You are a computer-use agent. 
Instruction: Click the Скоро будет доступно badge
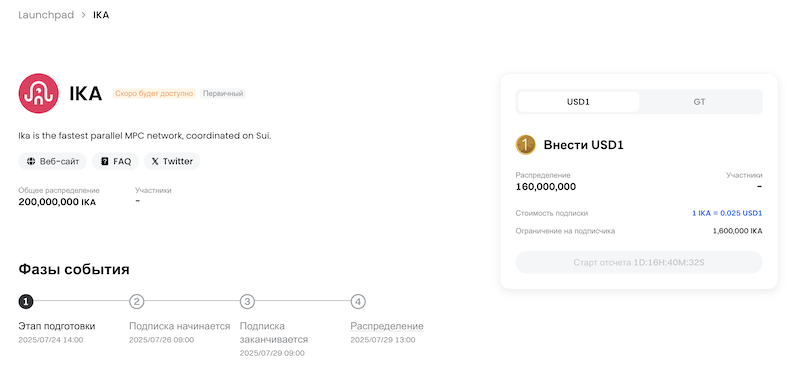[154, 93]
